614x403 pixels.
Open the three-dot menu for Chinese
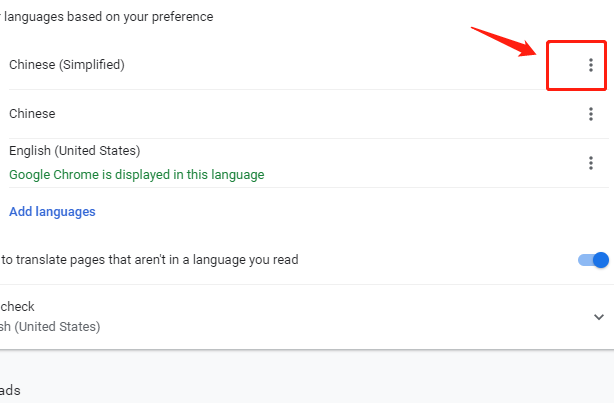click(591, 114)
